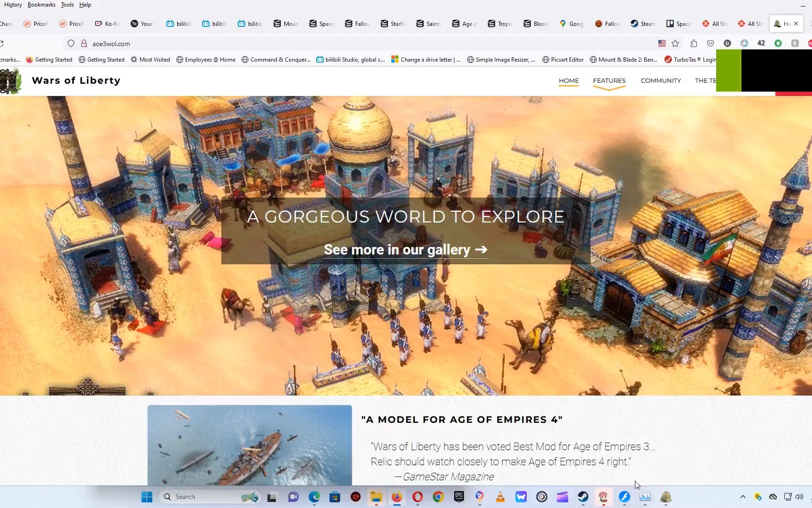Click the tracking protection shield icon
Screen dimensions: 812x508
tap(71, 43)
